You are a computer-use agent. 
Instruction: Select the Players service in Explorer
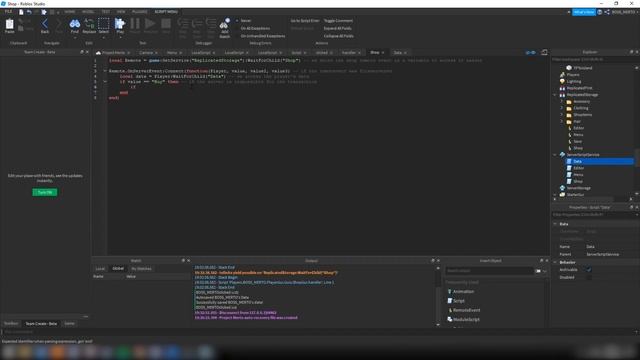[573, 75]
